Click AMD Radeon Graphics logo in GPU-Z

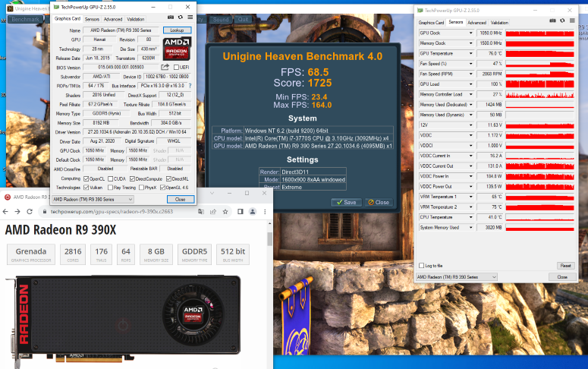pos(177,49)
